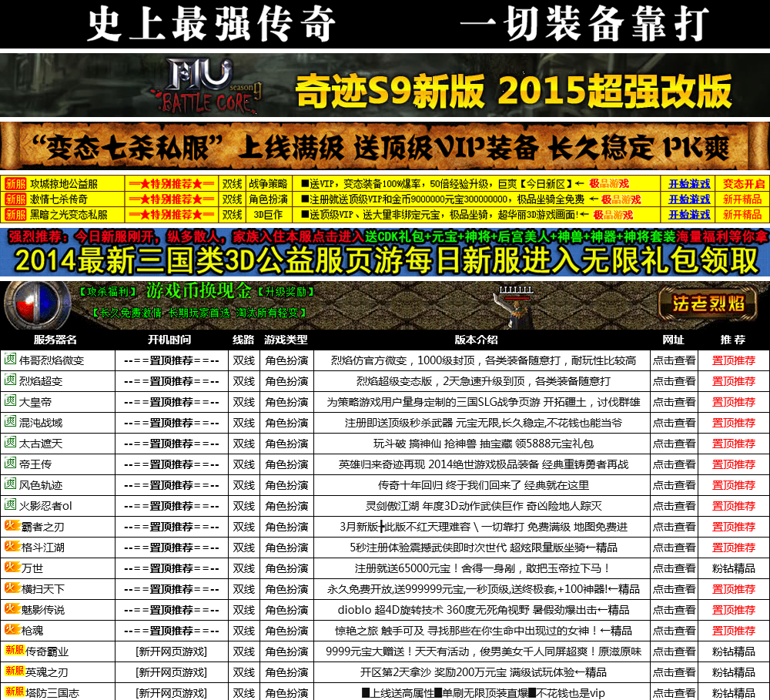Click the fire icon next to 格斗江湖
Viewport: 770px width, 700px height.
coord(12,546)
